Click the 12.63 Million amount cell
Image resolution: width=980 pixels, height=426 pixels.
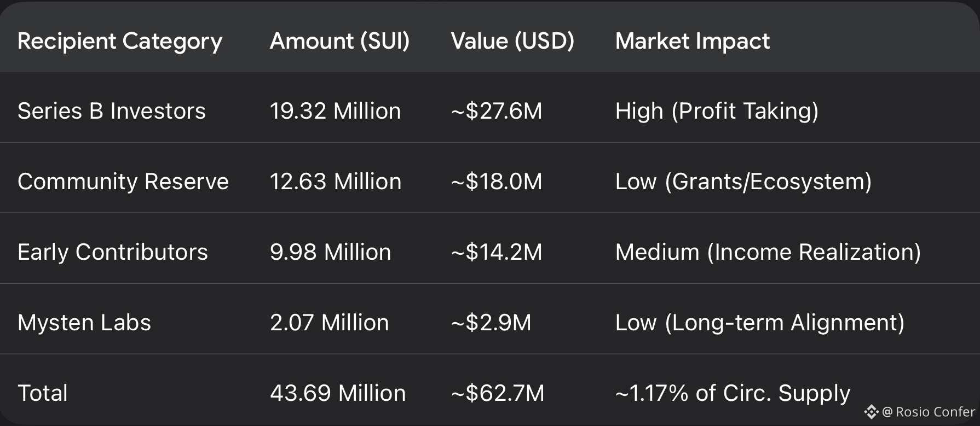pos(335,182)
